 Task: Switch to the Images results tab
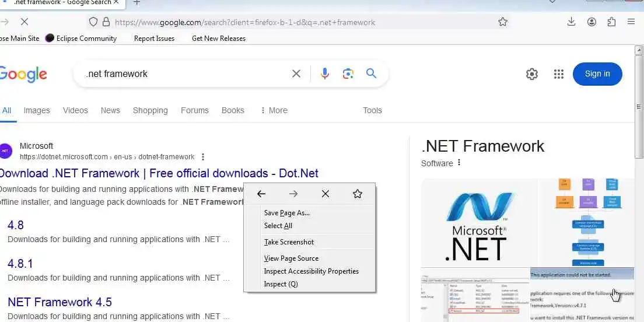[37, 110]
